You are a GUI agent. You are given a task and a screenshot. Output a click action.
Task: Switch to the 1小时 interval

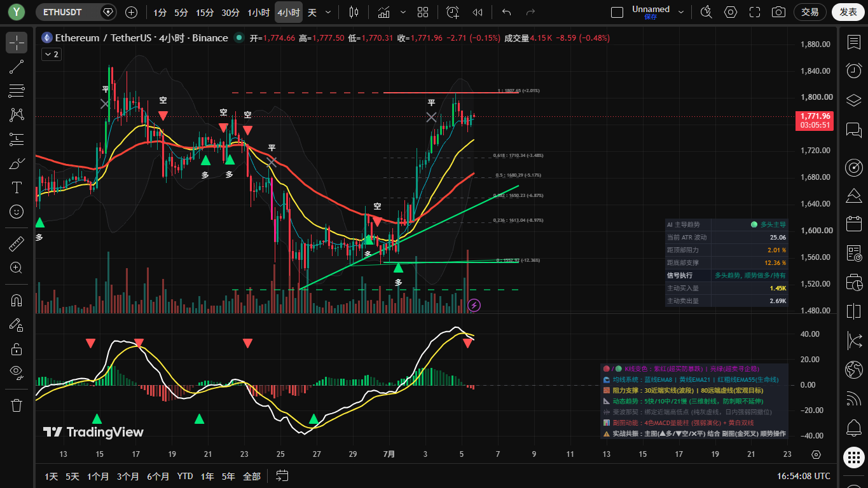(258, 12)
